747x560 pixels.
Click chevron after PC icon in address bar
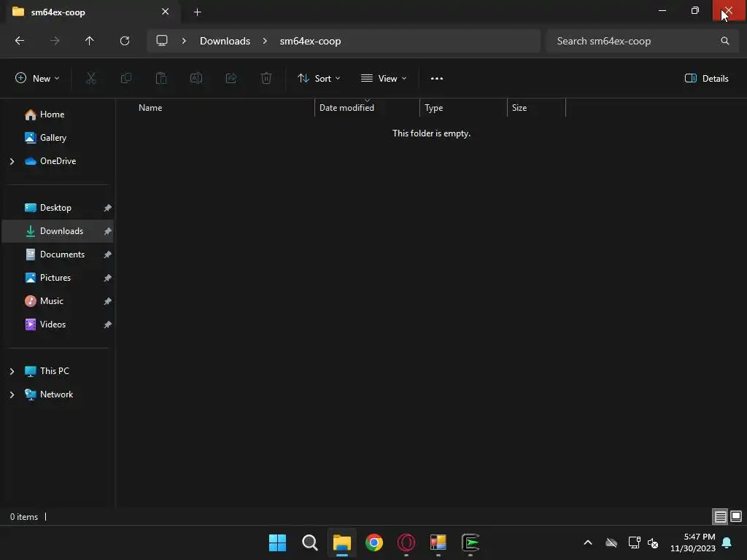point(184,41)
